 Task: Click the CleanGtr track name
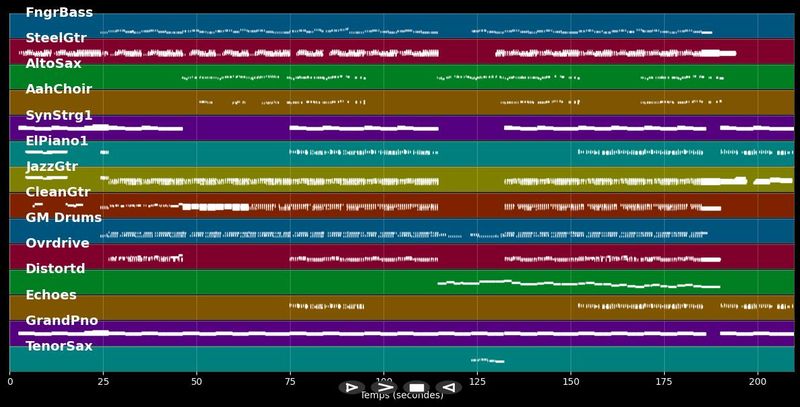58,192
